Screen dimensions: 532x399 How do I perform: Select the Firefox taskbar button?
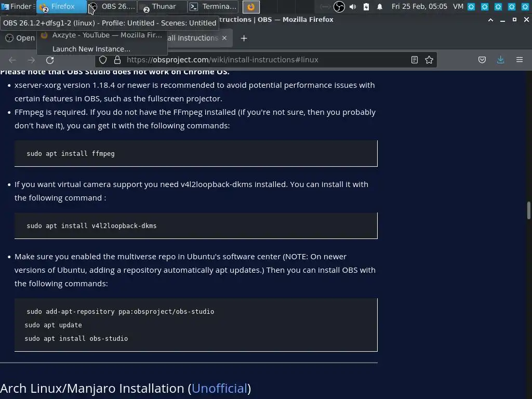click(x=61, y=6)
